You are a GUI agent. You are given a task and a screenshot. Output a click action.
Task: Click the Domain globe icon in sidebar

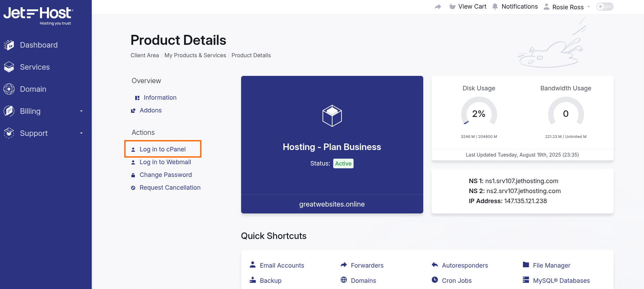[x=9, y=89]
